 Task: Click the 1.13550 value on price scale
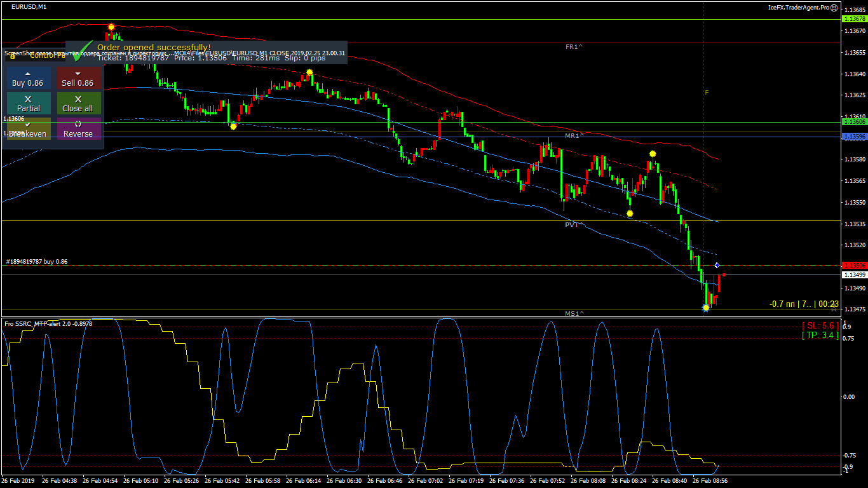point(855,202)
